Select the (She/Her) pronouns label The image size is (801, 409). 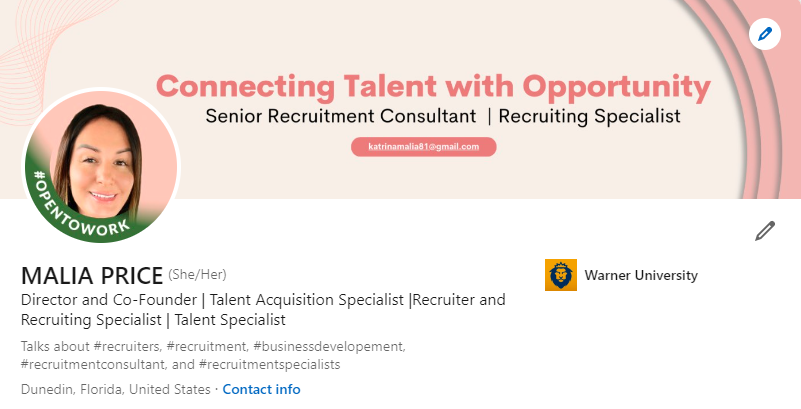tap(205, 275)
